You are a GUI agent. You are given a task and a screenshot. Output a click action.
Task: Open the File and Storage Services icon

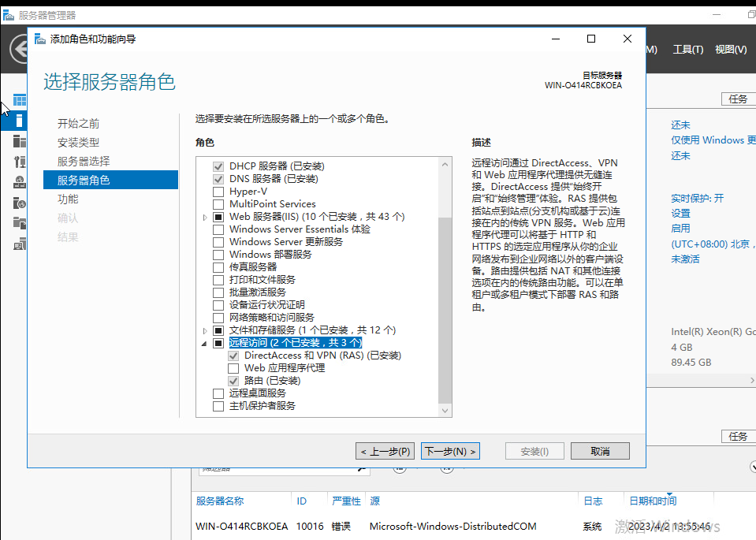(x=20, y=223)
